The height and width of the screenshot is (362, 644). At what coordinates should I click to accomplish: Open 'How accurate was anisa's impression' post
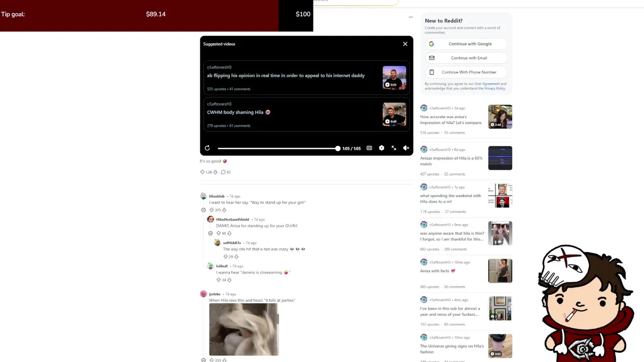click(451, 120)
